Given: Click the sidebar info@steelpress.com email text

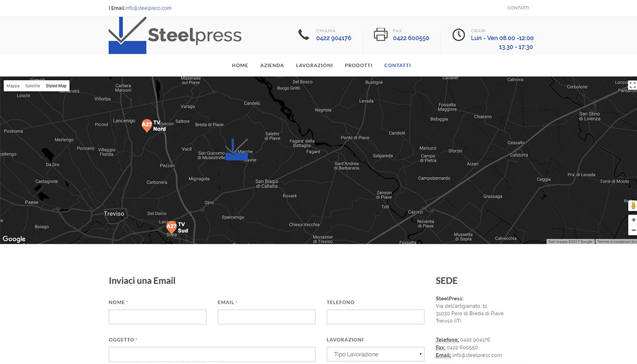Looking at the screenshot, I should tap(477, 355).
